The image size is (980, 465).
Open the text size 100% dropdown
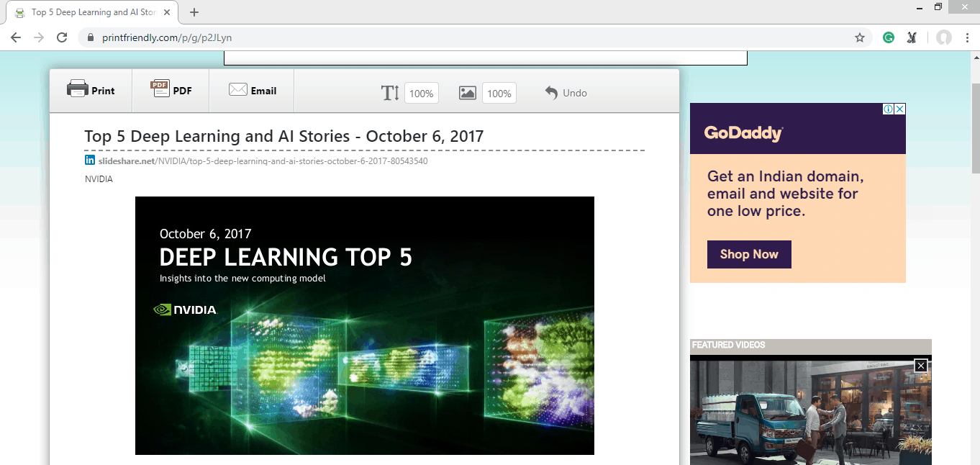(x=422, y=93)
